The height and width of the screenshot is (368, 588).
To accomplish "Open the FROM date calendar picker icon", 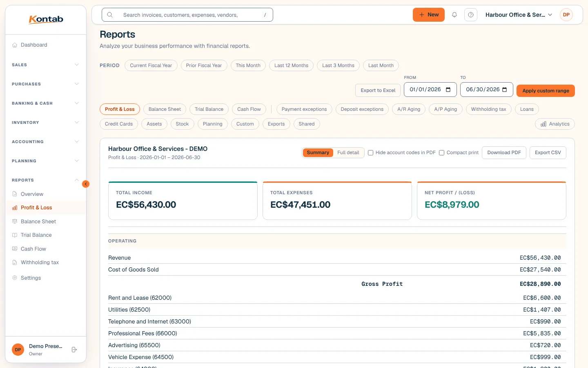I will click(448, 90).
